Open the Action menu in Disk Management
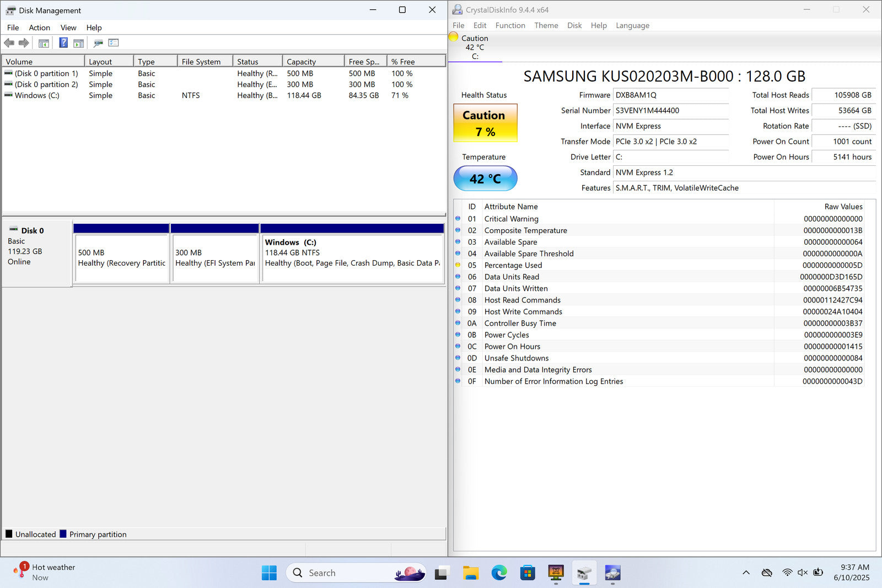 (x=39, y=28)
